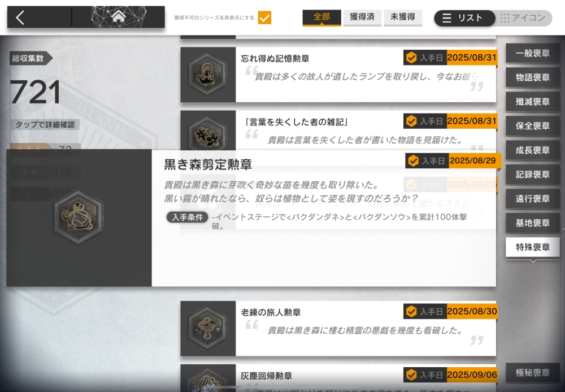Toggle the 獲得不可のシリーズを非表示にする checkbox

tap(264, 18)
